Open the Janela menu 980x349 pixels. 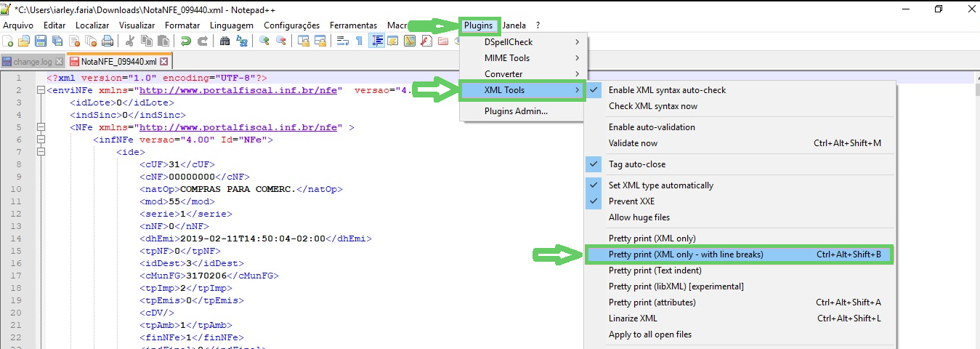[x=514, y=25]
